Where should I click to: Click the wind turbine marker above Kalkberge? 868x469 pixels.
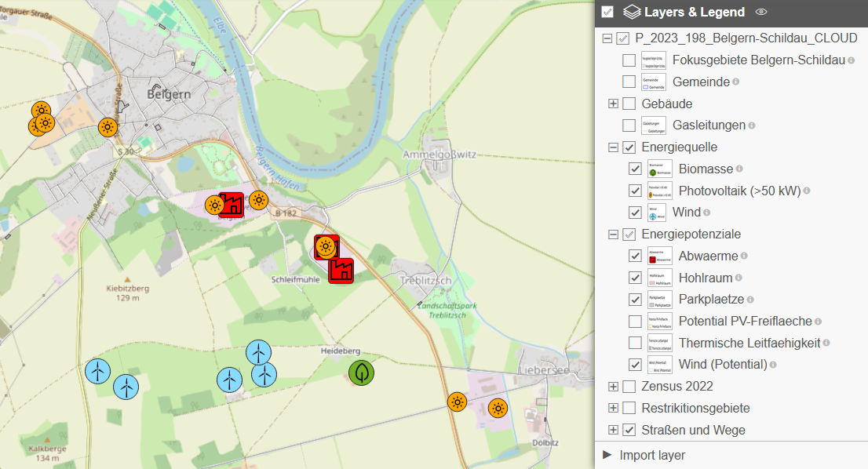pyautogui.click(x=126, y=387)
